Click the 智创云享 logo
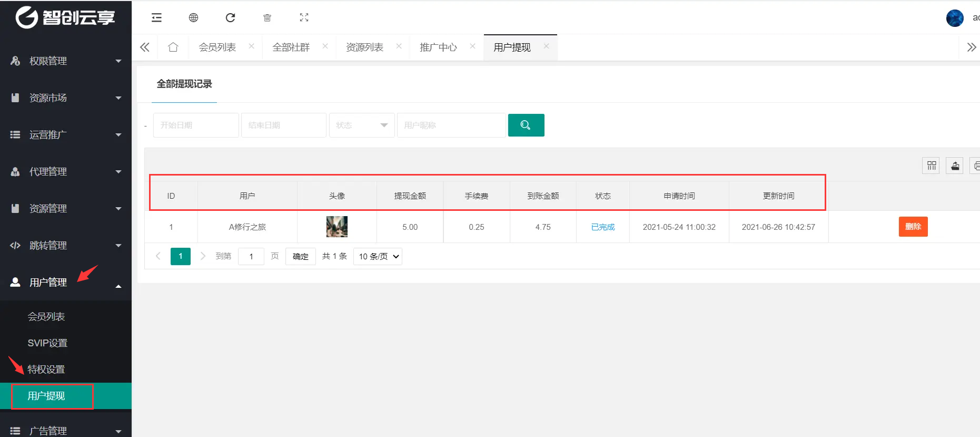 tap(65, 18)
